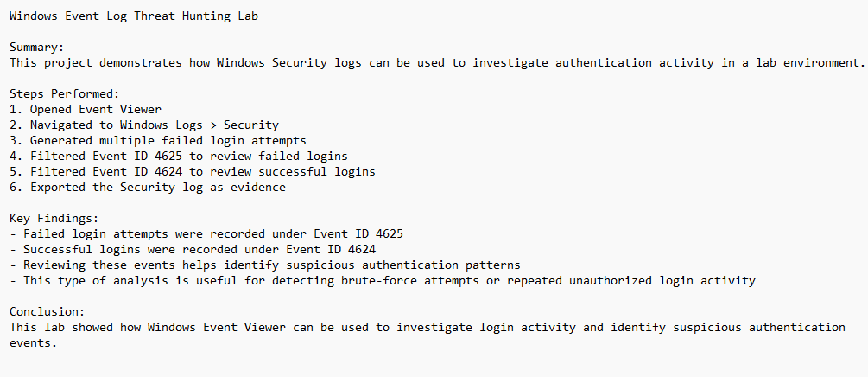Click the finding about failed logins under 4625
The image size is (868, 377).
[207, 233]
